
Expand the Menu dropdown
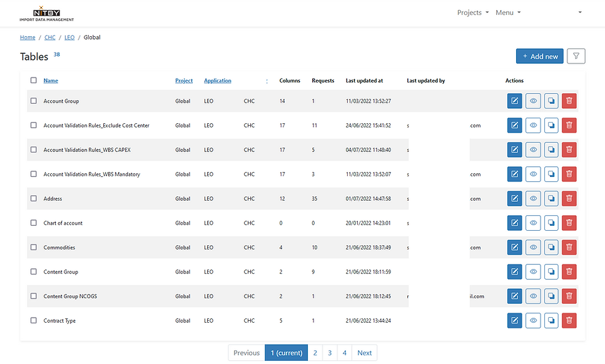pyautogui.click(x=508, y=13)
